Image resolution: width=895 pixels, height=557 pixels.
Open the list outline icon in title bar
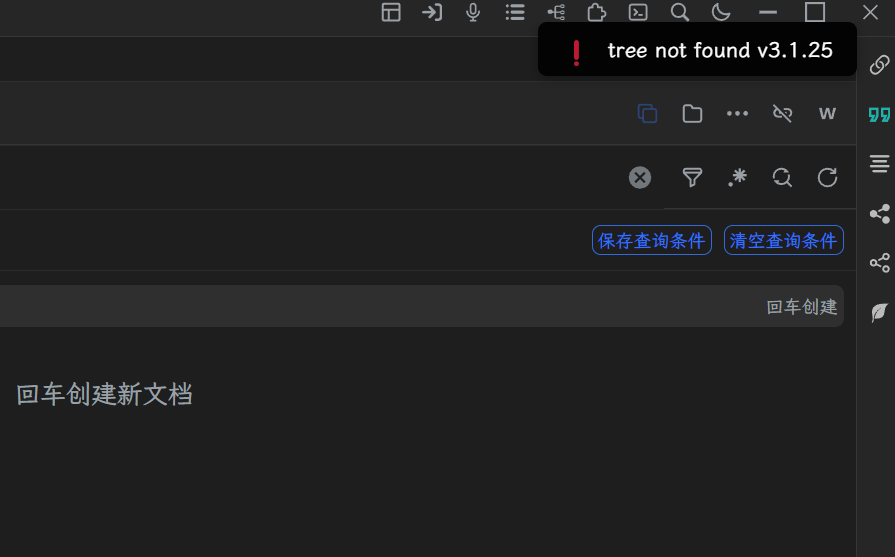coord(515,12)
